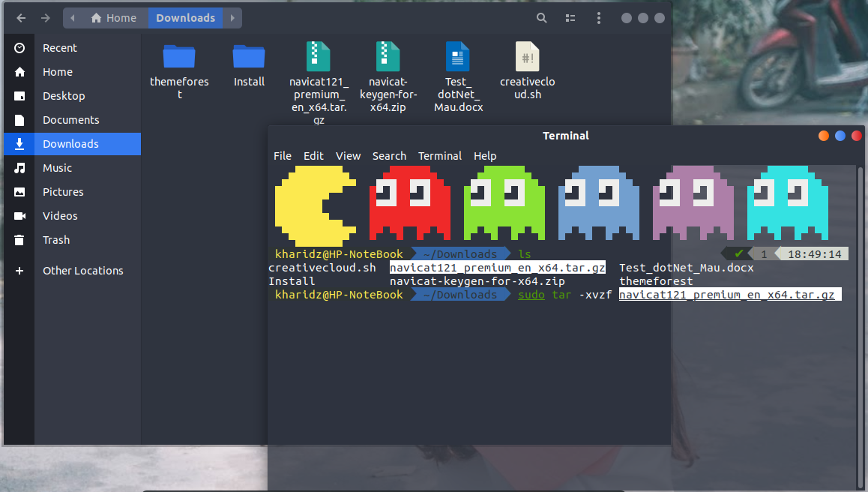
Task: Select Downloads in the sidebar
Action: point(73,144)
